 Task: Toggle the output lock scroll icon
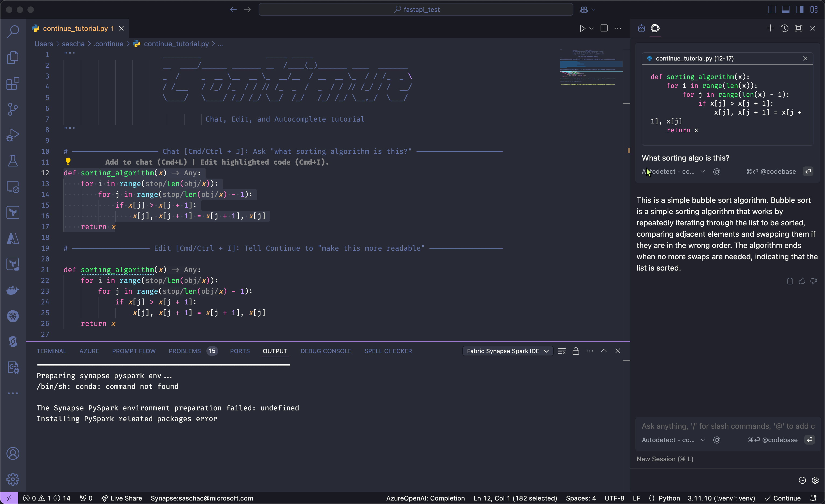576,351
